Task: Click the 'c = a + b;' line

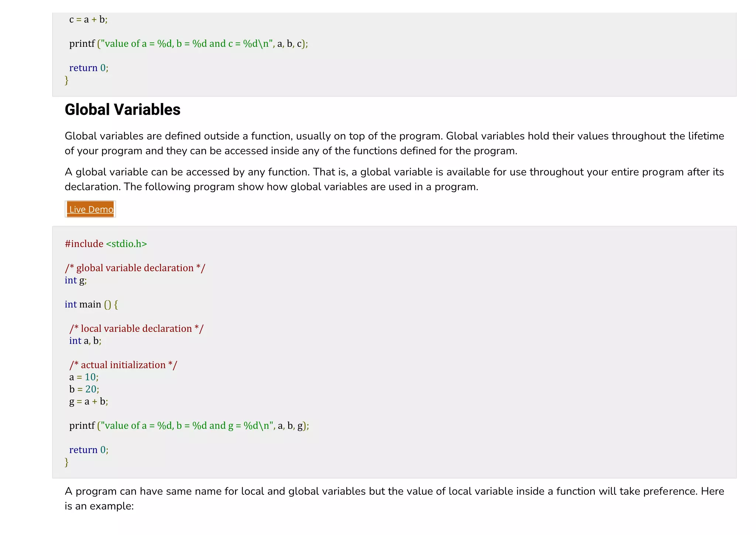Action: click(89, 19)
